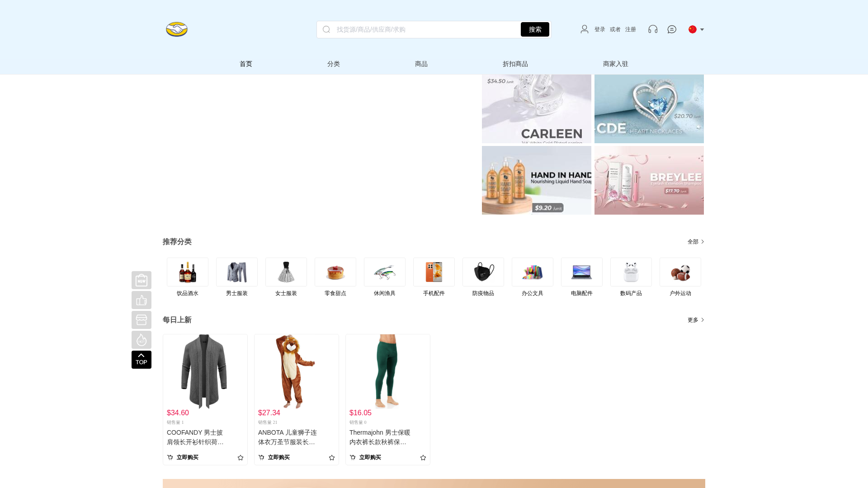This screenshot has height=488, width=868.
Task: Select the 数码产品 earbuds category icon
Action: [x=631, y=272]
